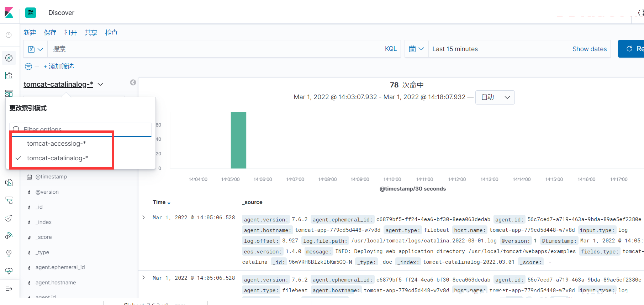Click the green histogram bar
The width and height of the screenshot is (644, 305).
[238, 140]
